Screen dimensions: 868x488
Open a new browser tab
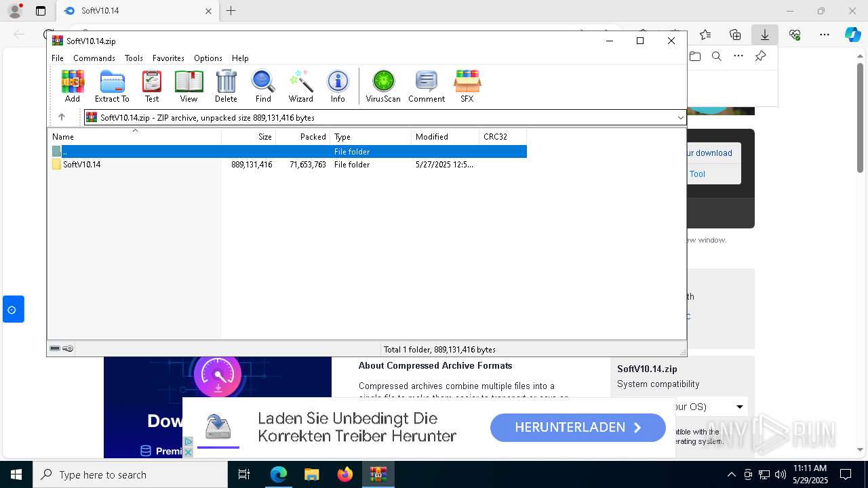pyautogui.click(x=231, y=11)
